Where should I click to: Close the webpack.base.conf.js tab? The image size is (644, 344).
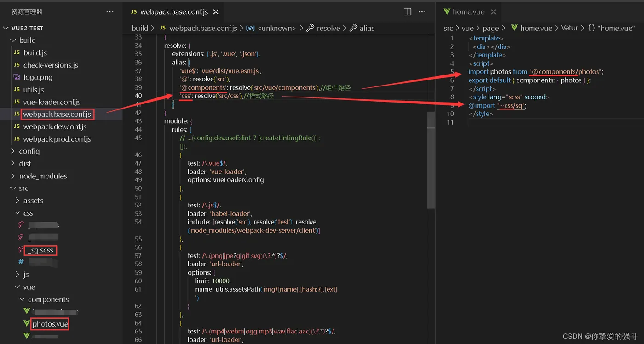pos(216,12)
